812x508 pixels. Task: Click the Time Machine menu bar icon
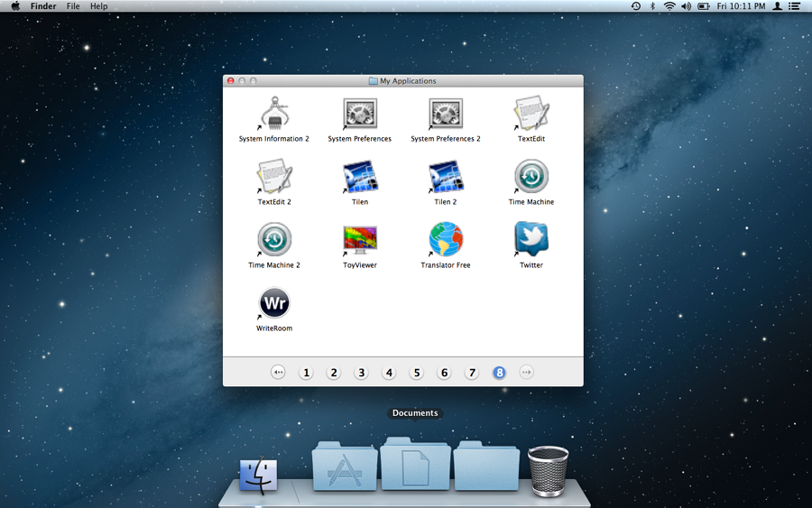click(636, 6)
